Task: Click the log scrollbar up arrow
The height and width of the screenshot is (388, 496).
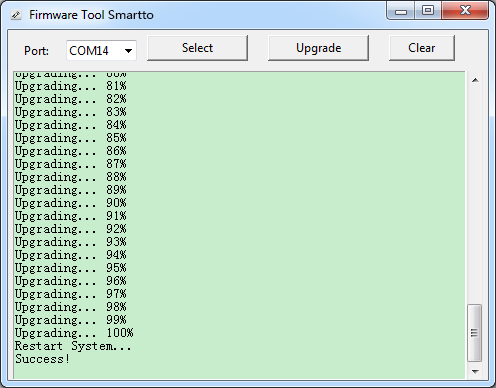Action: tap(475, 80)
